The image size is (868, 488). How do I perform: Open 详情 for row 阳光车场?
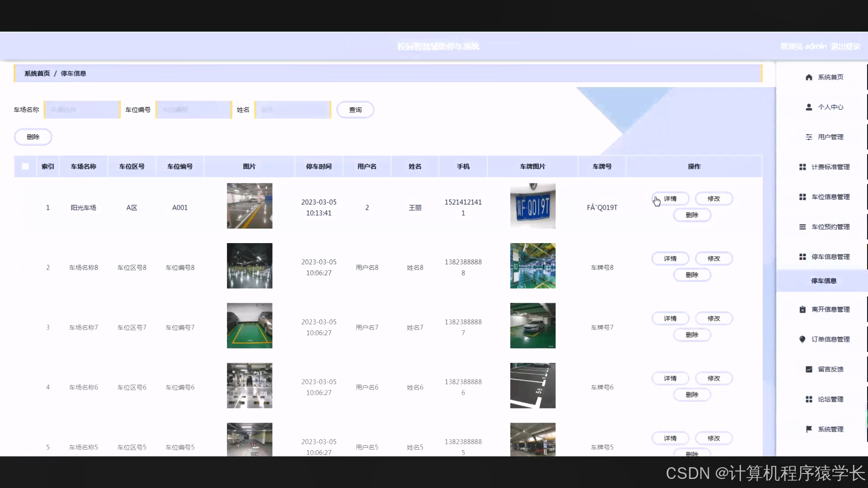click(670, 199)
